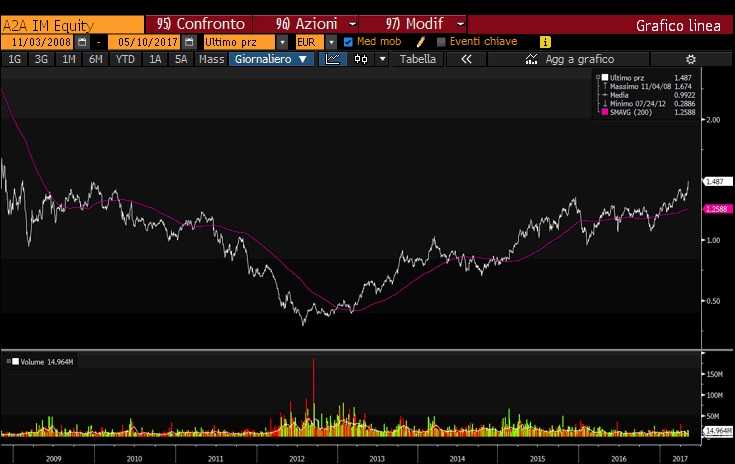Select the line chart type icon
Viewport: 735px width, 464px height.
(x=332, y=59)
